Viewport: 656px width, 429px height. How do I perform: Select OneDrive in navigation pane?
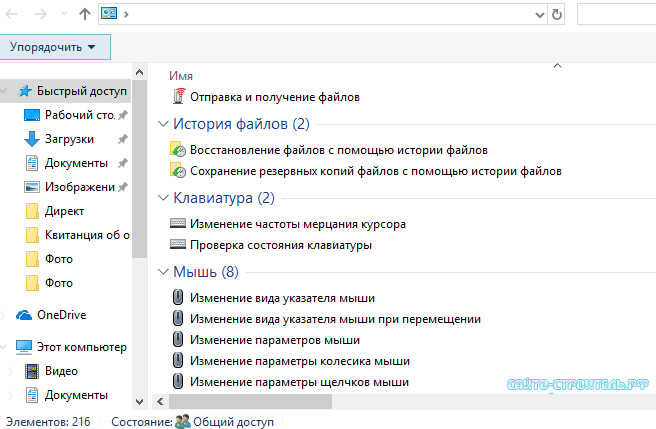coord(62,315)
